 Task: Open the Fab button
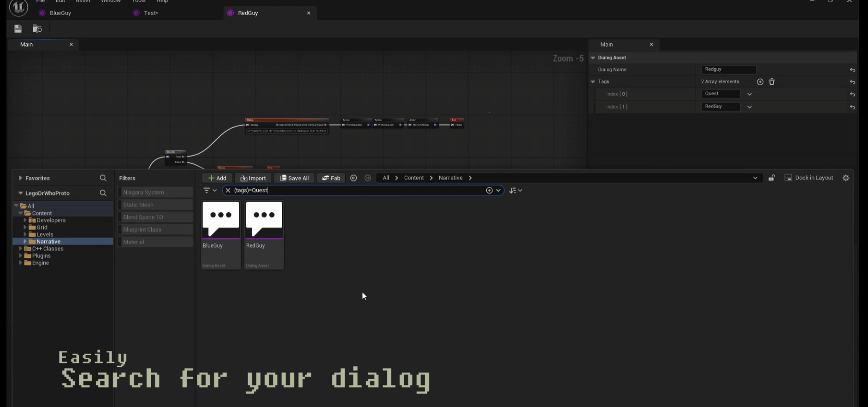(x=331, y=178)
